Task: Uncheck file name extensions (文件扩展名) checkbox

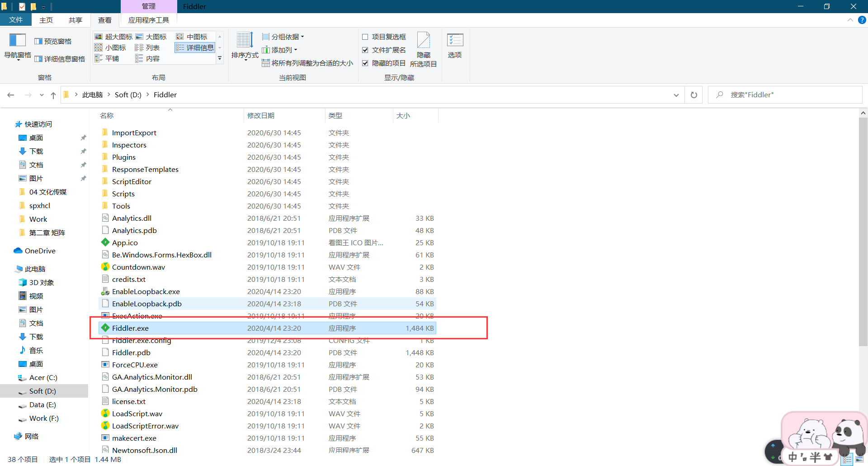Action: point(365,50)
